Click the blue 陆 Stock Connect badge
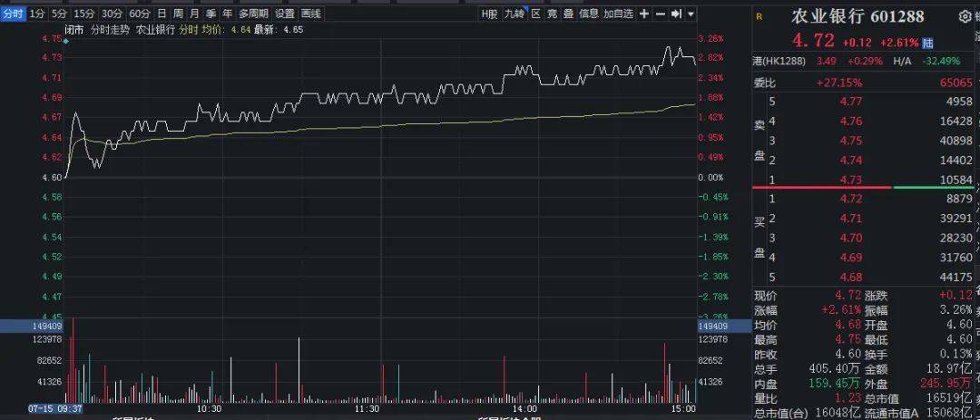This screenshot has height=420, width=980. tap(927, 43)
